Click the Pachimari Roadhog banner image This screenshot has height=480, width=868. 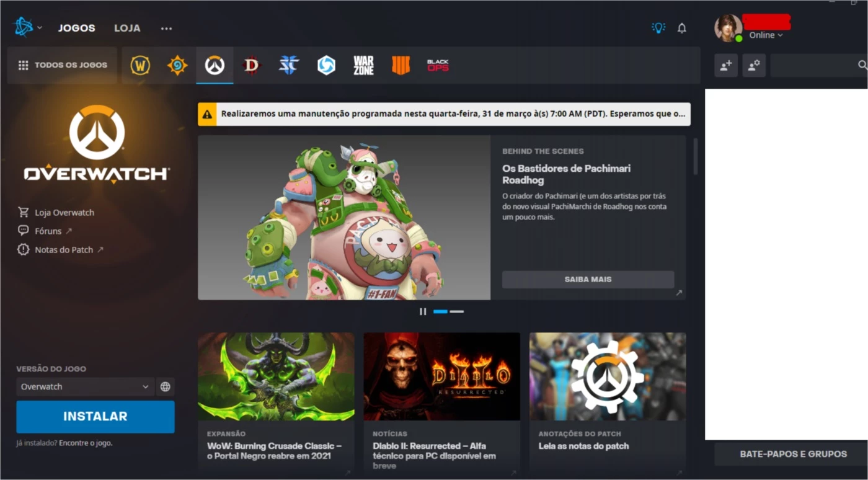coord(344,218)
